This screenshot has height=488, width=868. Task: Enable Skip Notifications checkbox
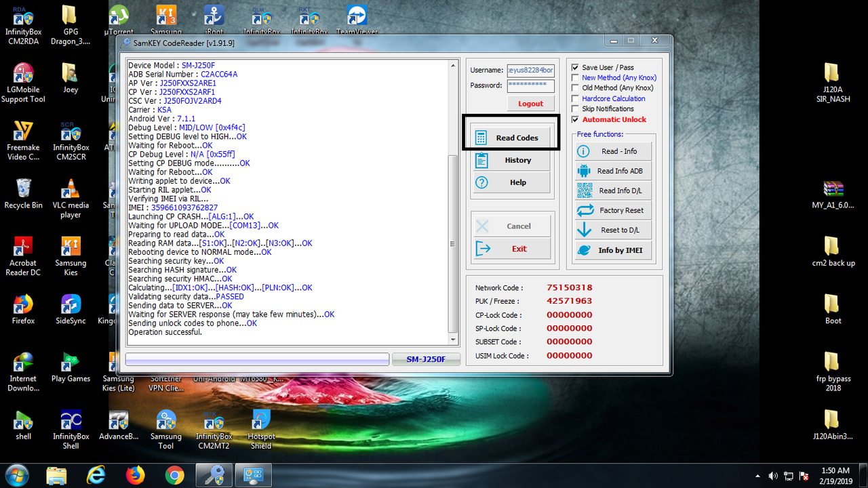575,108
